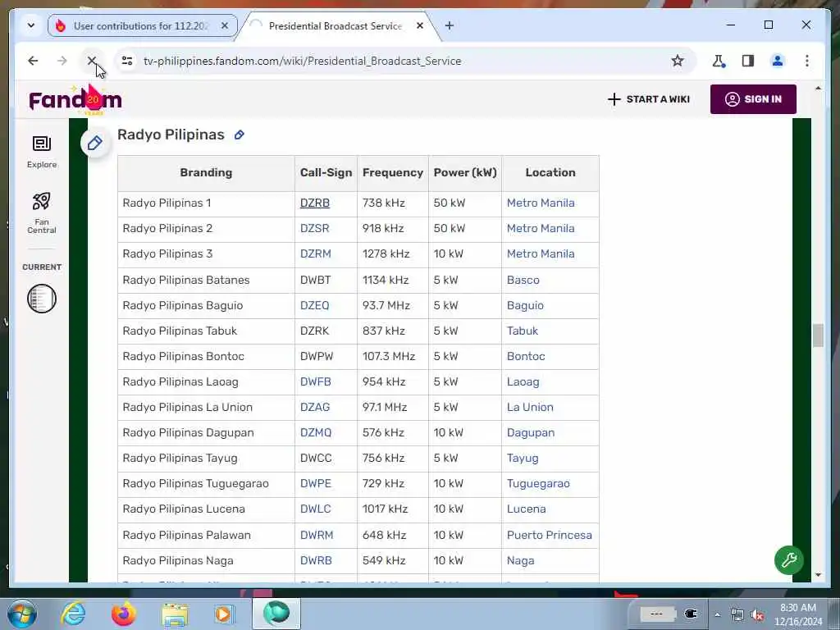Open the DZSR call-sign link
Screen dimensions: 840x630
314,229
